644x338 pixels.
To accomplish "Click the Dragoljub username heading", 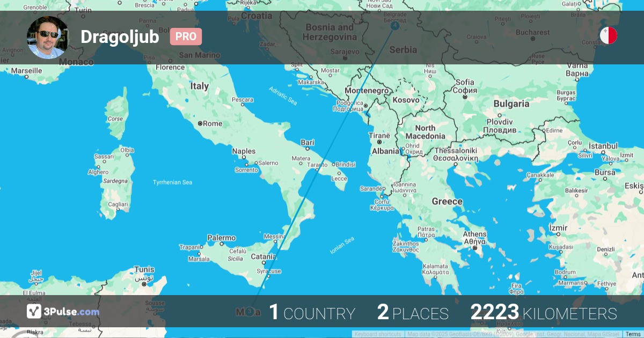I will pyautogui.click(x=120, y=36).
